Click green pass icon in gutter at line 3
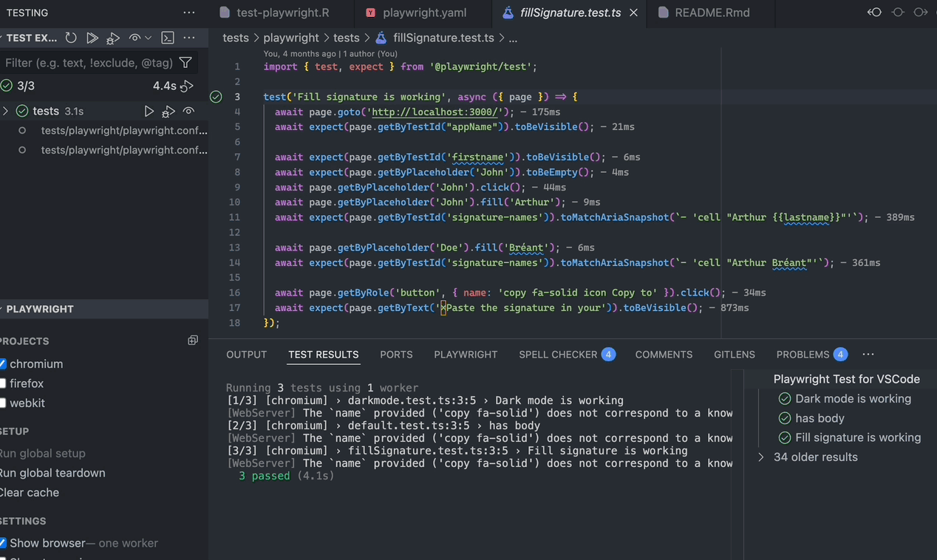Viewport: 937px width, 560px height. coord(216,97)
